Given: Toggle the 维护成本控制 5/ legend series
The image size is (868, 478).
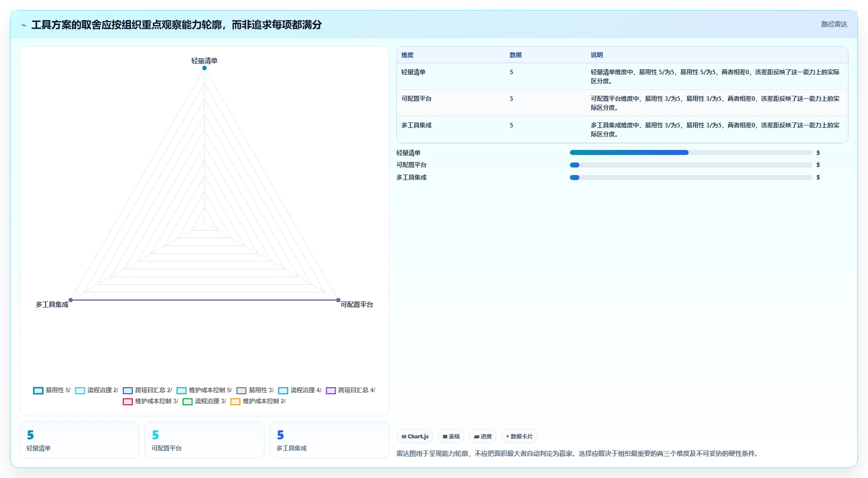Looking at the screenshot, I should [x=204, y=390].
